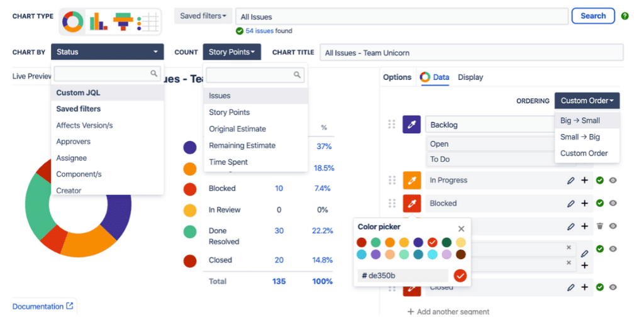This screenshot has height=322, width=644.
Task: Open the Ordering Custom Order dropdown button
Action: [x=587, y=101]
